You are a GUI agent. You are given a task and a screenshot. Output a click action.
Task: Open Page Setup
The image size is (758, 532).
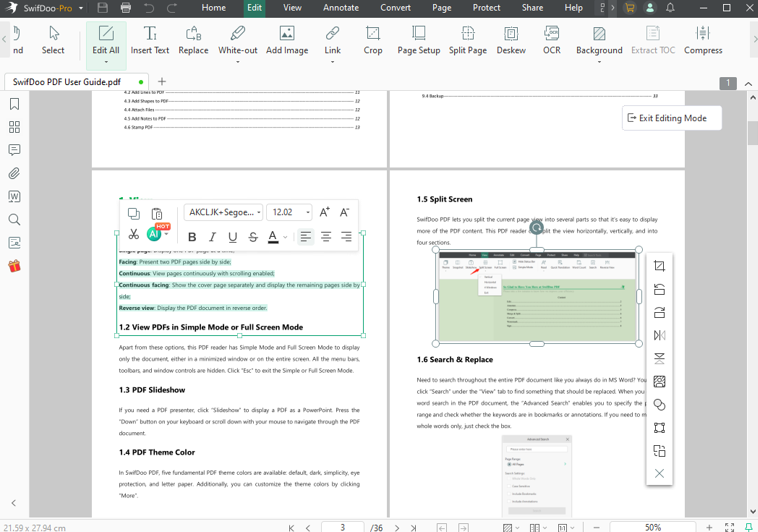pyautogui.click(x=419, y=42)
